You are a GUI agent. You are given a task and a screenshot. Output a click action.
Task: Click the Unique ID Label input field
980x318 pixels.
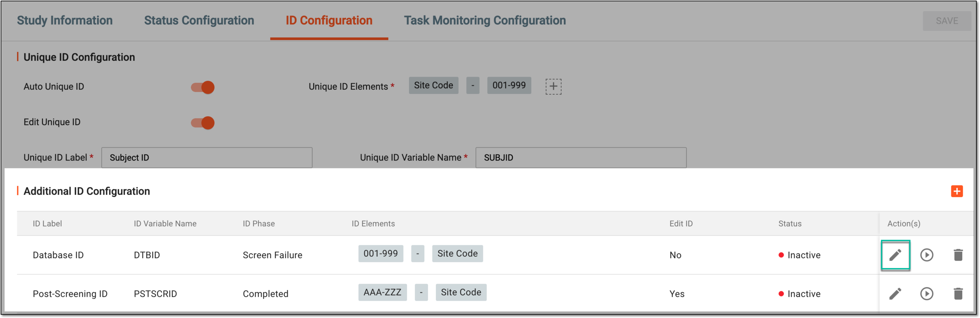point(207,158)
